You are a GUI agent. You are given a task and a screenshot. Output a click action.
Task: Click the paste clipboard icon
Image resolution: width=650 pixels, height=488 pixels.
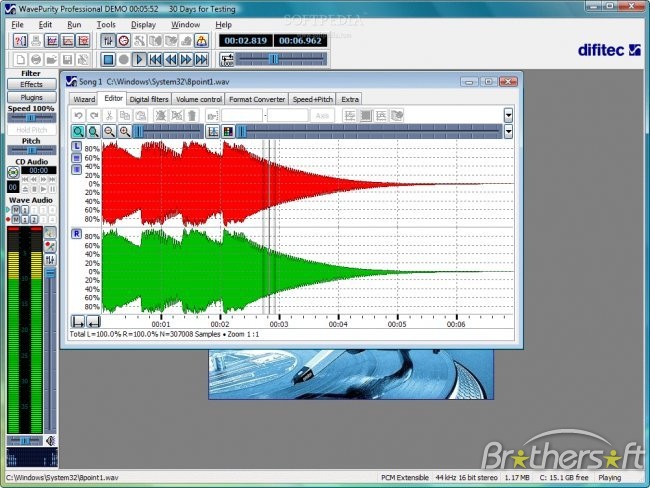pyautogui.click(x=141, y=116)
